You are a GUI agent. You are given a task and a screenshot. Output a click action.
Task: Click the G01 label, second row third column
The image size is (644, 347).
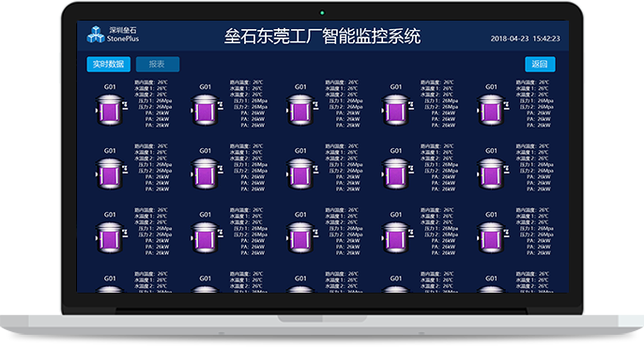(300, 151)
